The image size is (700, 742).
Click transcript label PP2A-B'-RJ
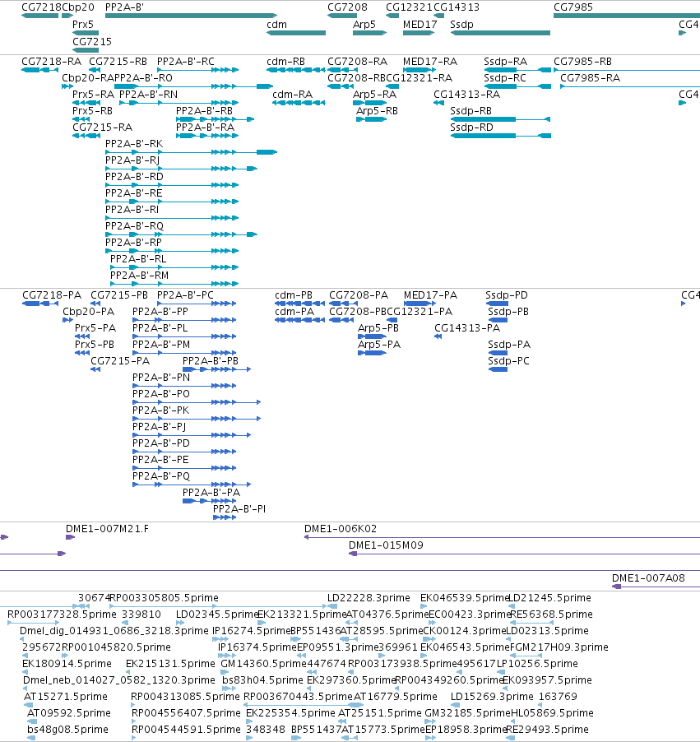coord(132,160)
